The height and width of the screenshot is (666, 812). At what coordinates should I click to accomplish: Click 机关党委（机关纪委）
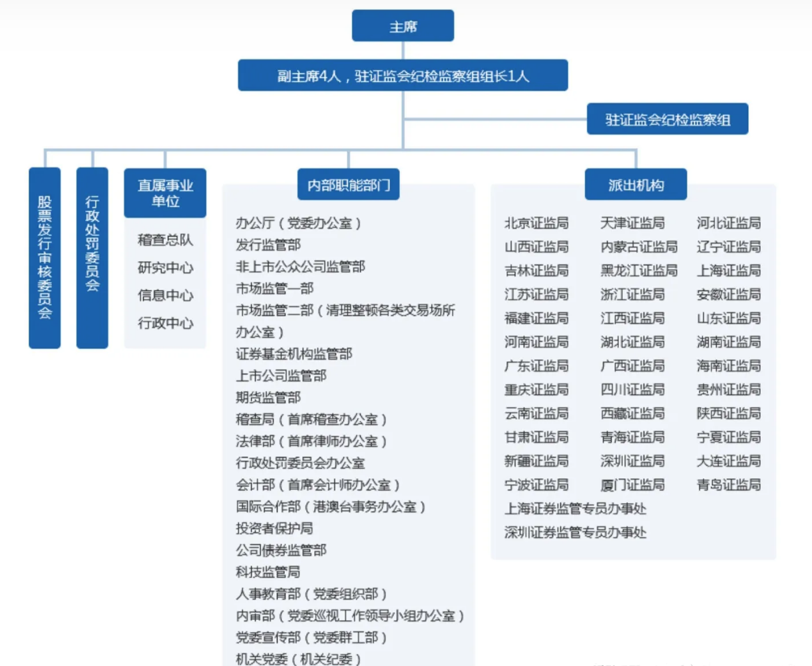click(299, 659)
